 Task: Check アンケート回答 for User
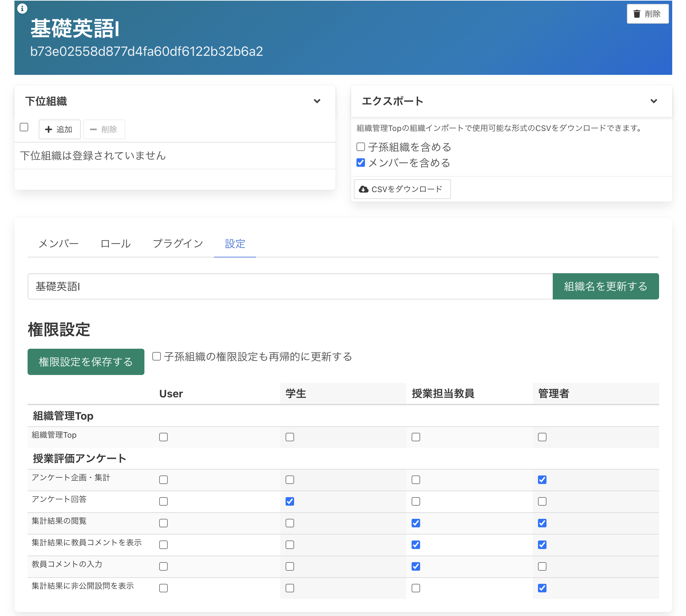tap(163, 501)
